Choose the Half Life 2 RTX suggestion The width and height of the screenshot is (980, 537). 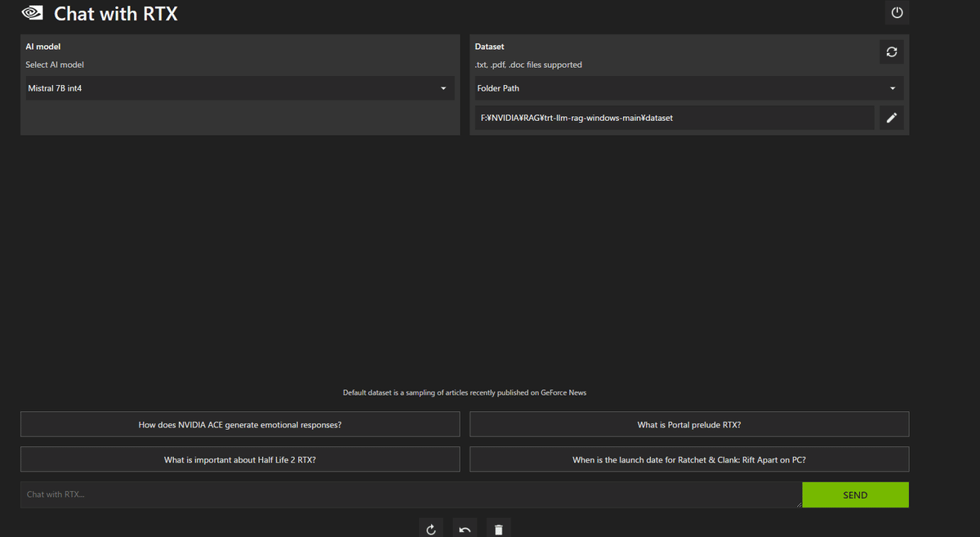240,459
